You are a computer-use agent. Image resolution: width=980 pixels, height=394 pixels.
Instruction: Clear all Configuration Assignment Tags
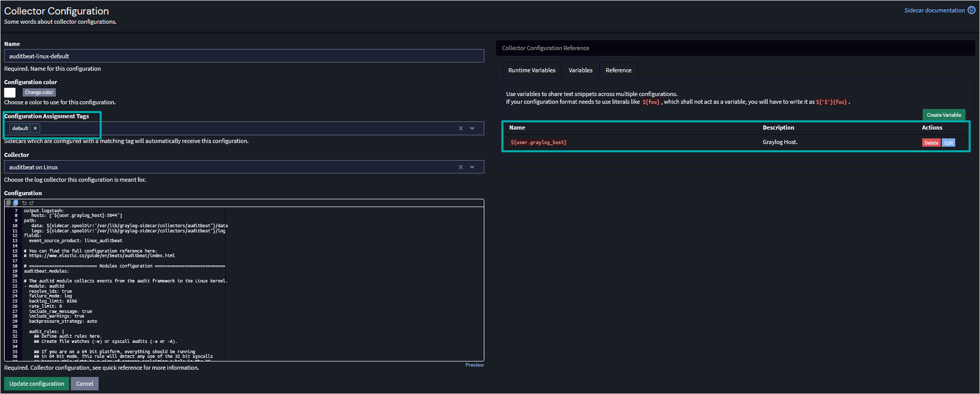click(x=461, y=129)
